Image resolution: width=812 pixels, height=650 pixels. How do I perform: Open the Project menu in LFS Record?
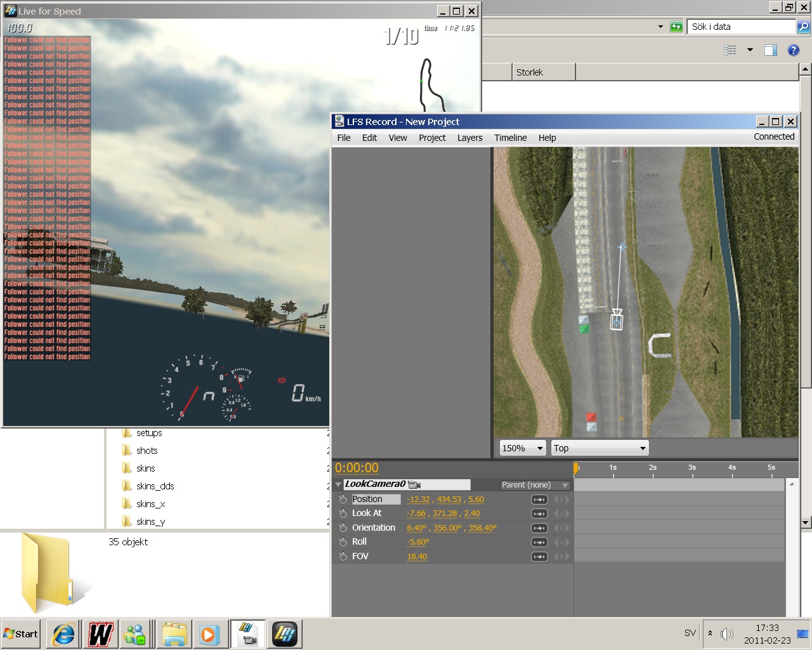[x=432, y=138]
